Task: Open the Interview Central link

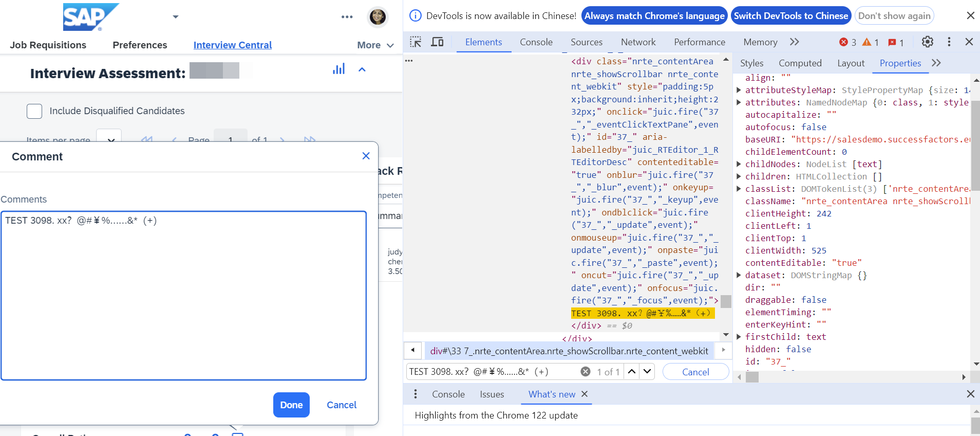Action: (x=233, y=45)
